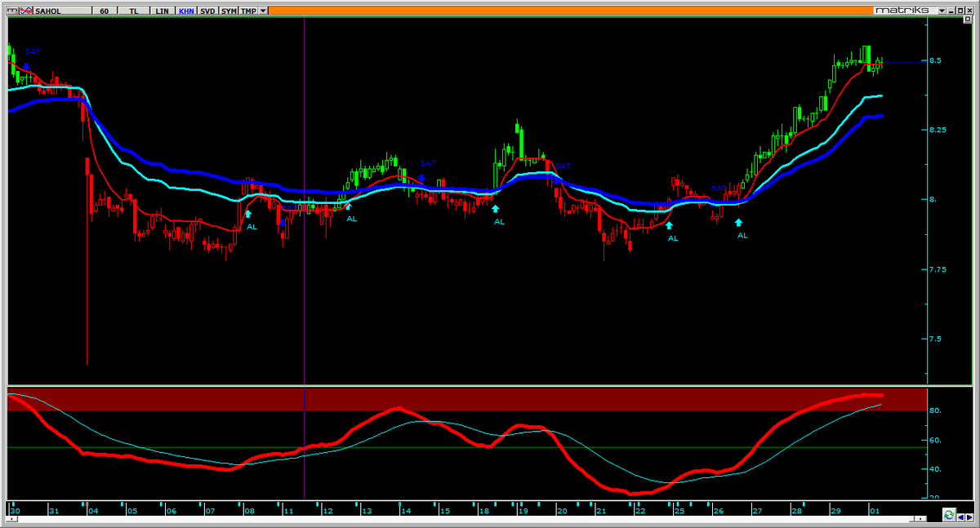Viewport: 980px width, 528px height.
Task: Click the green refresh icon at bottom right
Action: point(949,514)
